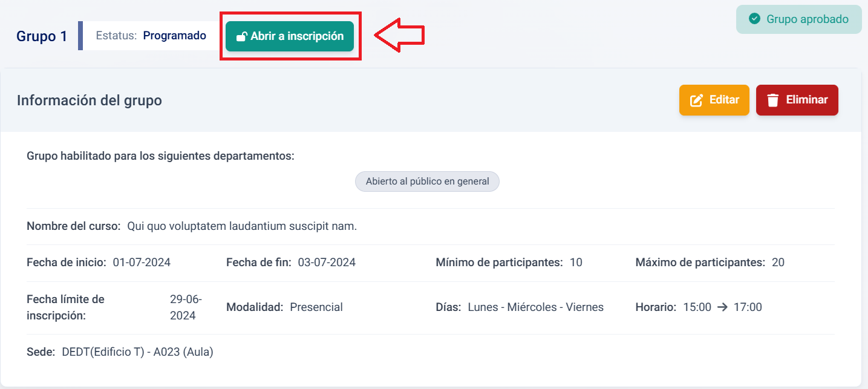The width and height of the screenshot is (868, 389).
Task: Click the Mínimo de participantes value 10
Action: tap(576, 263)
